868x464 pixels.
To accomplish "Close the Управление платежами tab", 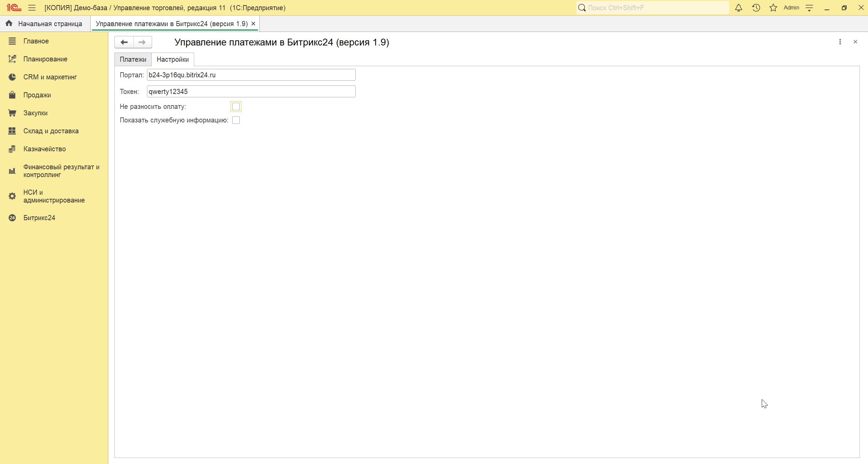I will (x=253, y=24).
